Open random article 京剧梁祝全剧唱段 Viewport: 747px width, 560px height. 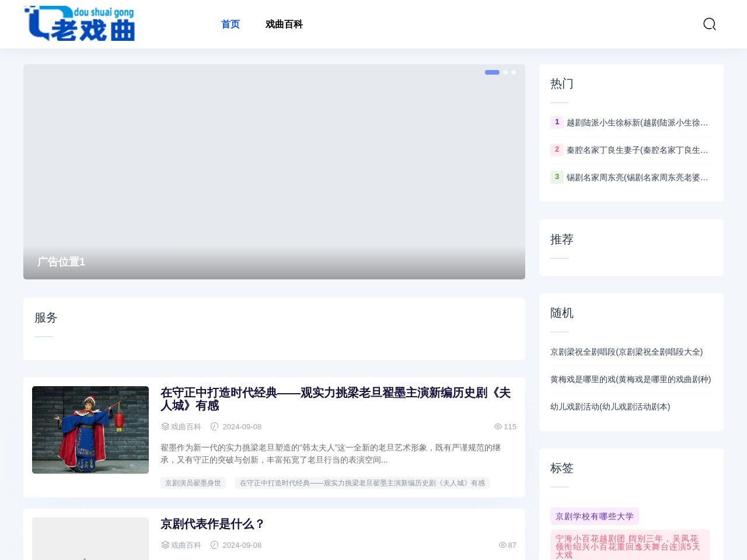click(626, 352)
